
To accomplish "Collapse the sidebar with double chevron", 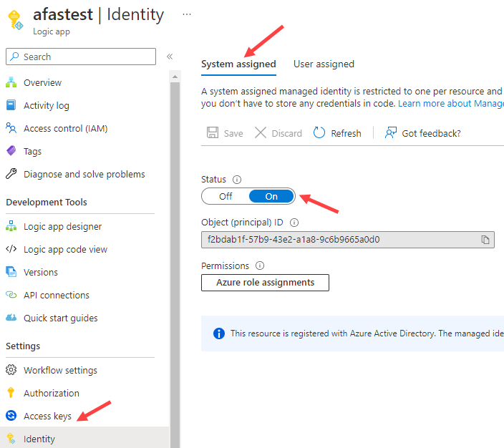I will [x=170, y=57].
